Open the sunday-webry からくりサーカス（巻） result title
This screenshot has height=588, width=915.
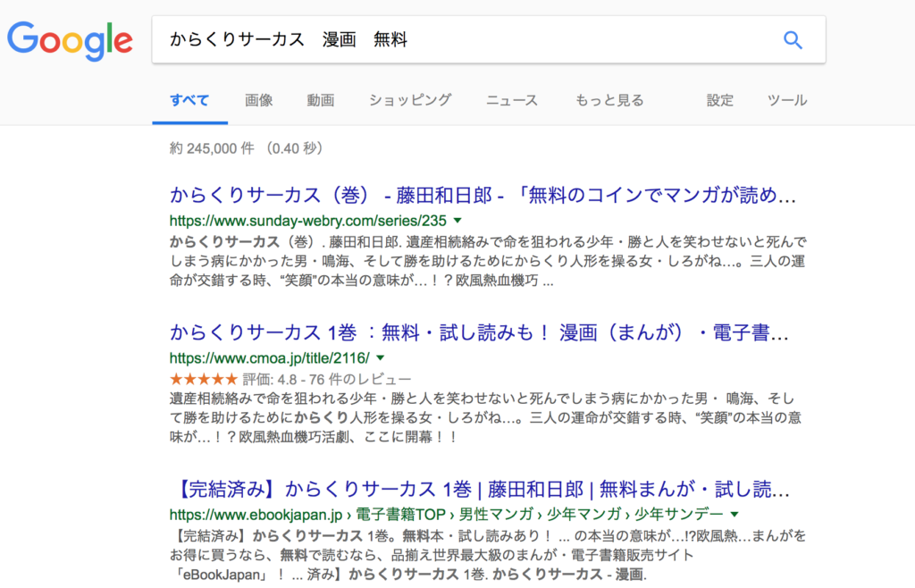point(483,195)
